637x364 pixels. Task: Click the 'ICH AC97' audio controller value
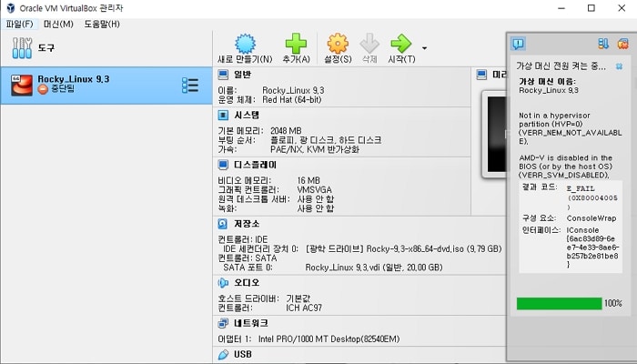304,308
